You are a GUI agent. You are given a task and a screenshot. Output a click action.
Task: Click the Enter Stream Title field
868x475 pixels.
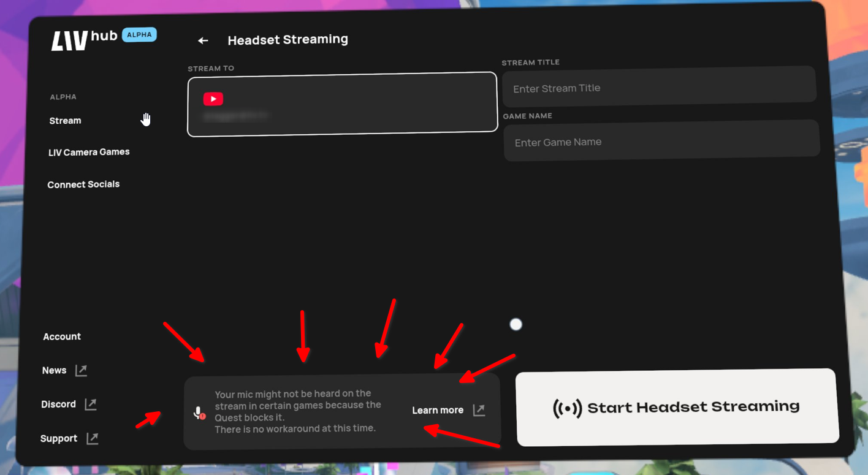(x=658, y=88)
